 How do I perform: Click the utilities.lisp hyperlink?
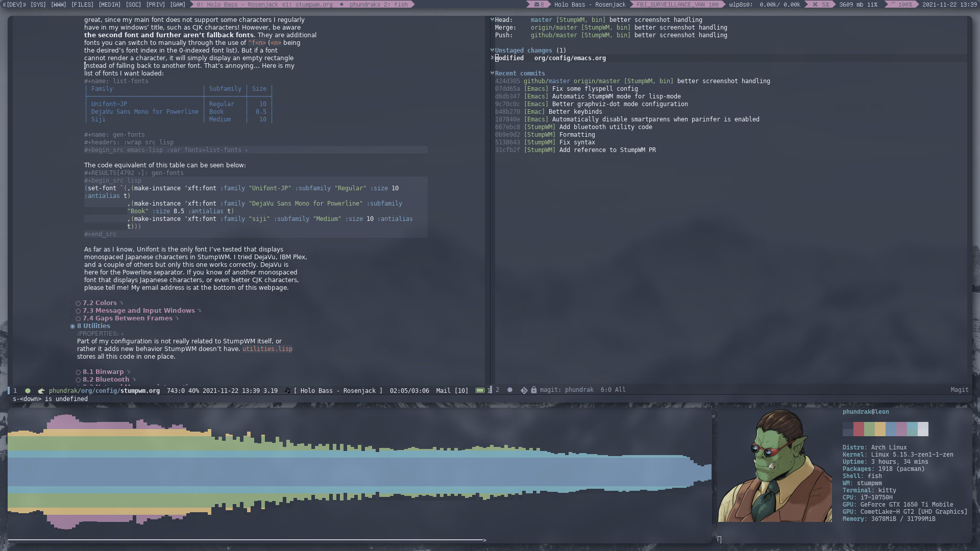[267, 348]
